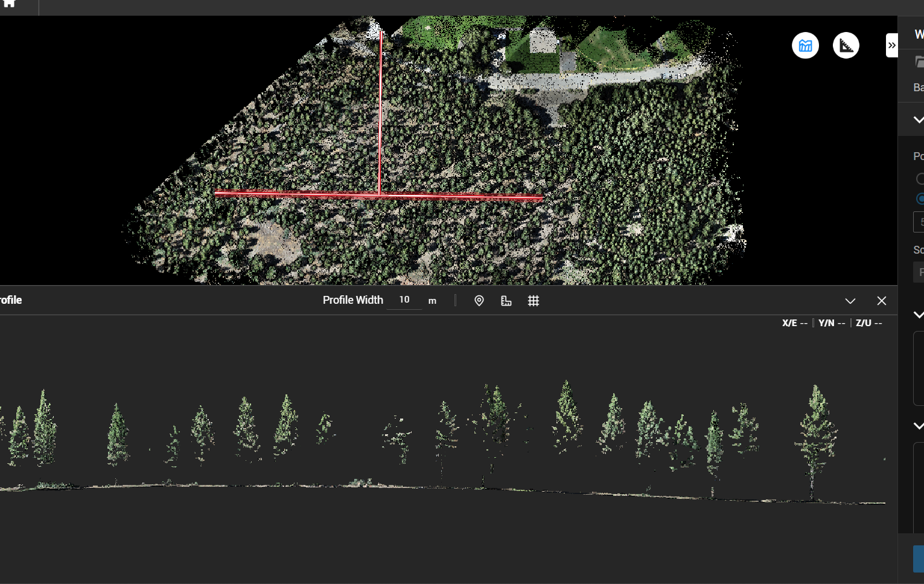Toggle the grid icon in profile toolbar
This screenshot has height=584, width=924.
point(534,301)
